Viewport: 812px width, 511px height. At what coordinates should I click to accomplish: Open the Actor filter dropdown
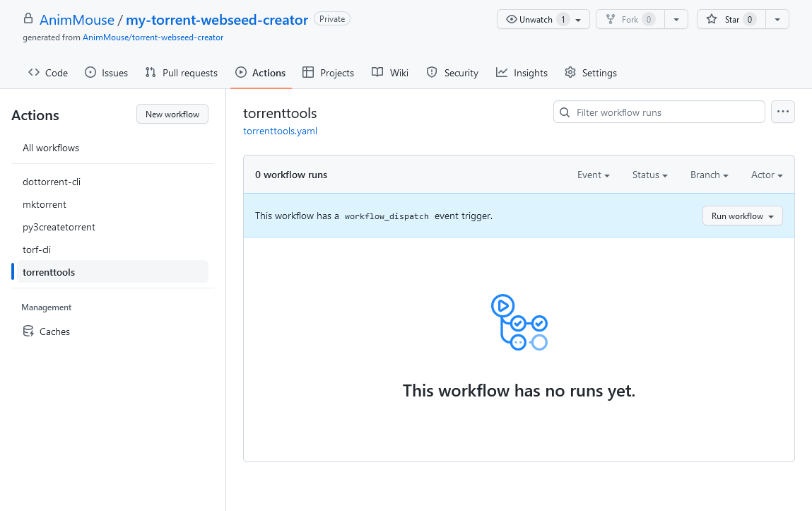767,175
